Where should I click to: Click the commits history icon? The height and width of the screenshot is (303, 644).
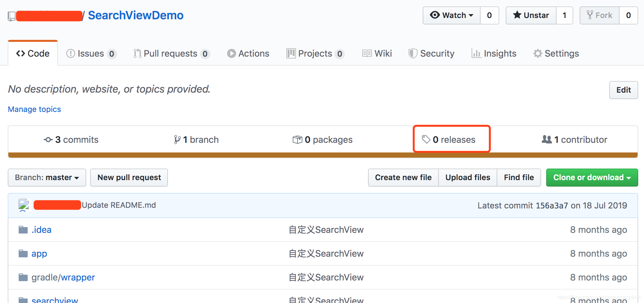click(x=48, y=140)
